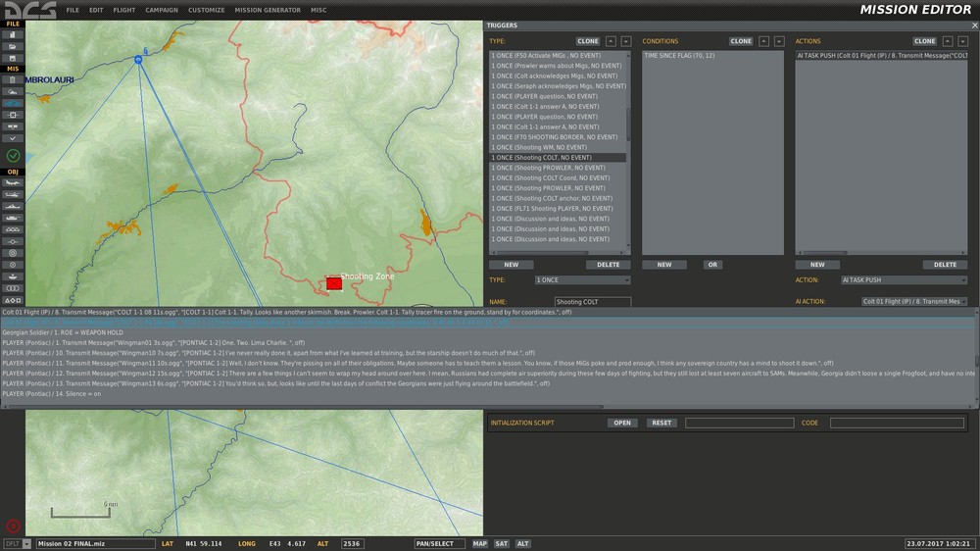
Task: Click CLONE button in CONDITIONS panel
Action: [x=741, y=41]
